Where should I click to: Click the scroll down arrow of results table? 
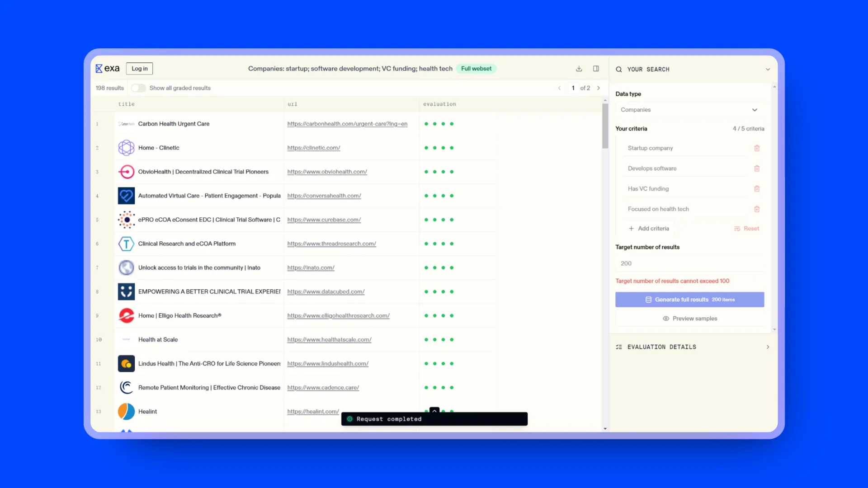point(605,428)
